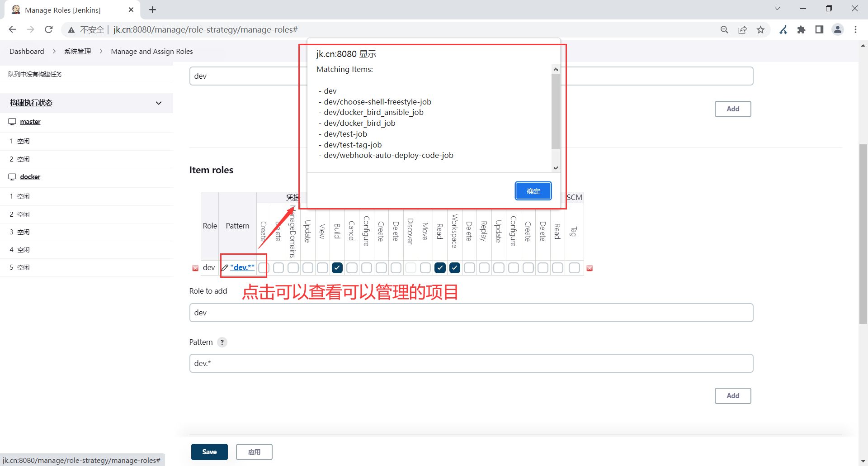
Task: Click the pinned extension icon beside the star
Action: (x=783, y=29)
